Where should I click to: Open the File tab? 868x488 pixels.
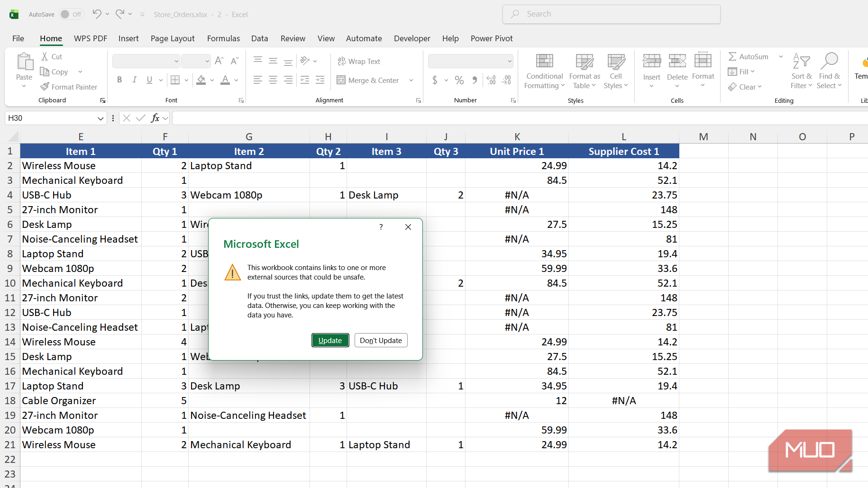pyautogui.click(x=18, y=38)
